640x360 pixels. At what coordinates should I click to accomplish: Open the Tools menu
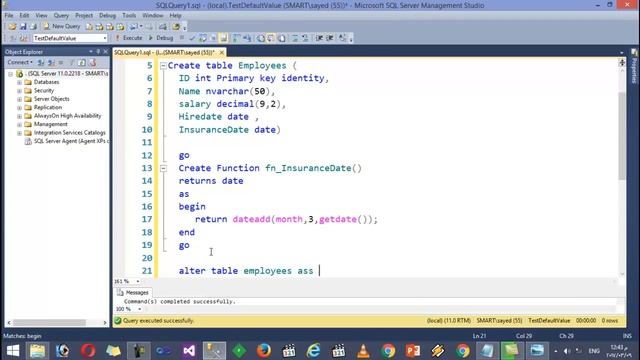[129, 16]
